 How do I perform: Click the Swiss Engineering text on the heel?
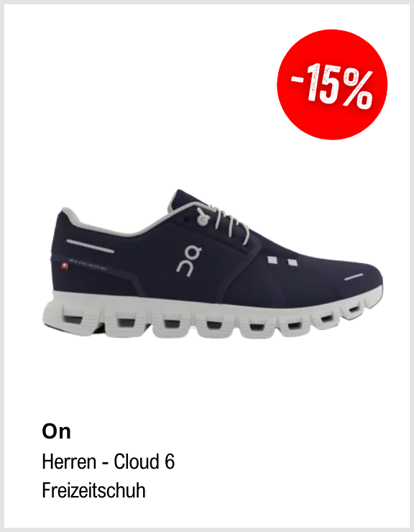click(88, 265)
